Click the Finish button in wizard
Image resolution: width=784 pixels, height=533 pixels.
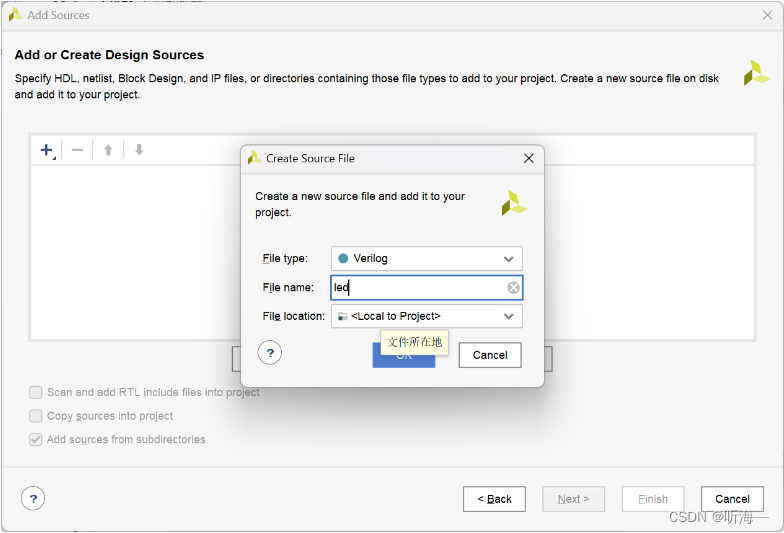tap(653, 499)
